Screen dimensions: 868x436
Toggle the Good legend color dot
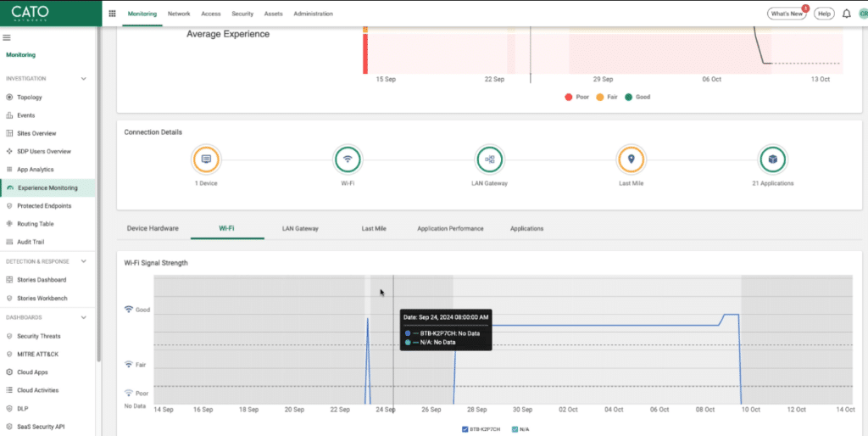point(628,97)
